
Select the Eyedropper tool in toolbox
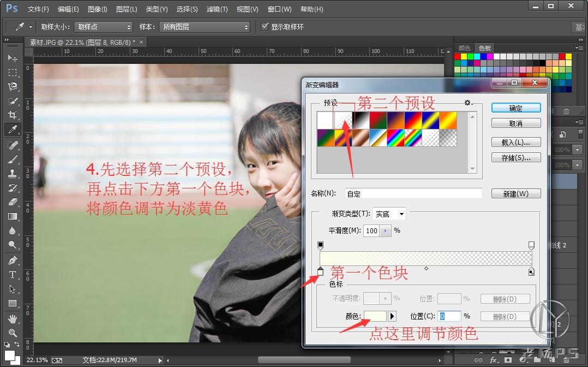click(x=13, y=129)
